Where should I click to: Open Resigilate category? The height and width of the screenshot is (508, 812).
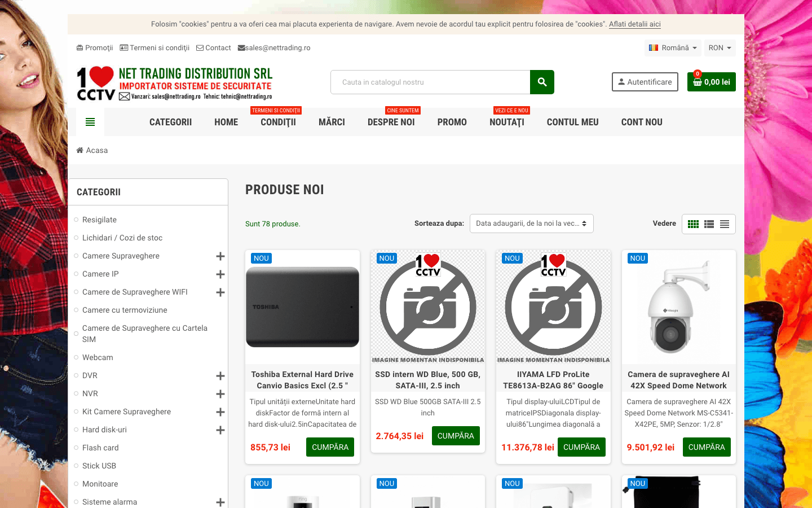pyautogui.click(x=99, y=220)
